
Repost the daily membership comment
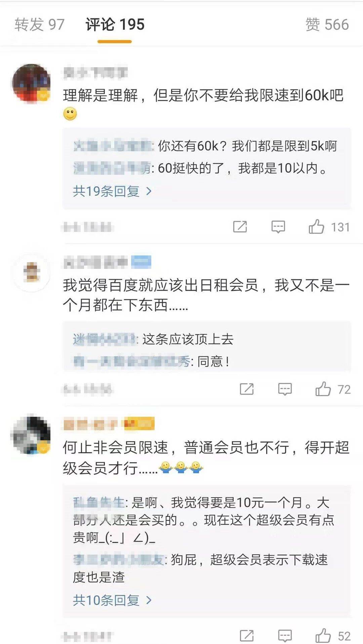point(247,389)
